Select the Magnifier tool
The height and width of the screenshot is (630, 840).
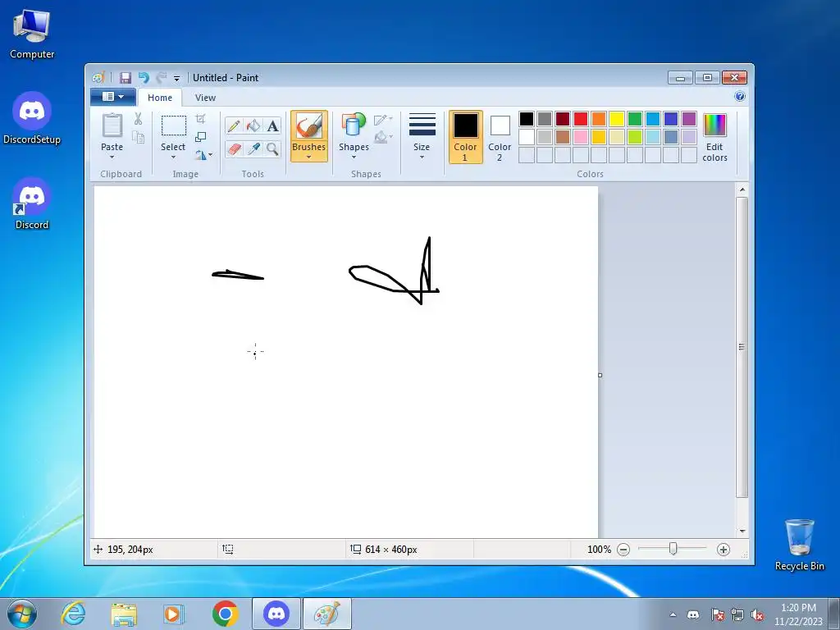[272, 148]
